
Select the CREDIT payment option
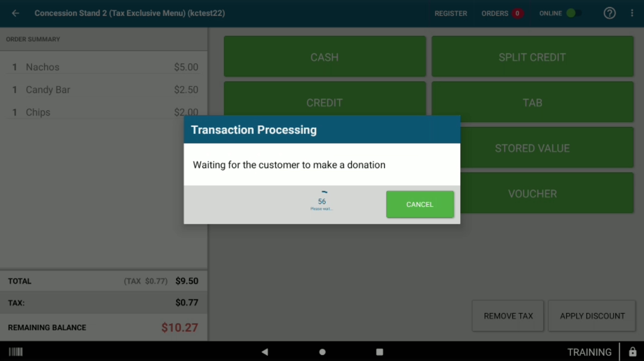click(325, 102)
